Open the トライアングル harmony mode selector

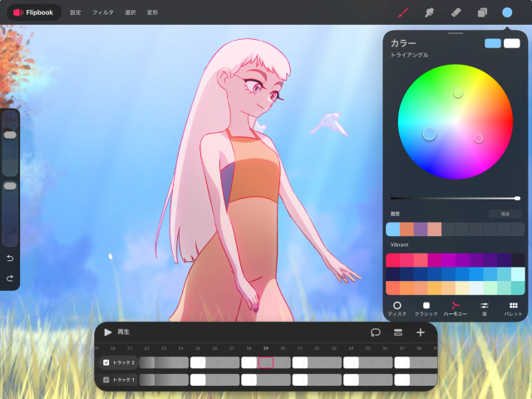[x=409, y=55]
